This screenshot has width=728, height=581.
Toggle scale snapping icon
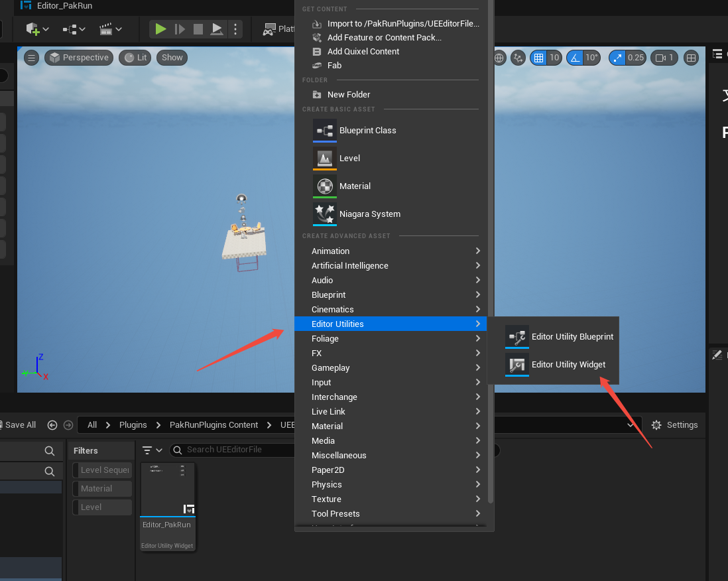tap(617, 58)
